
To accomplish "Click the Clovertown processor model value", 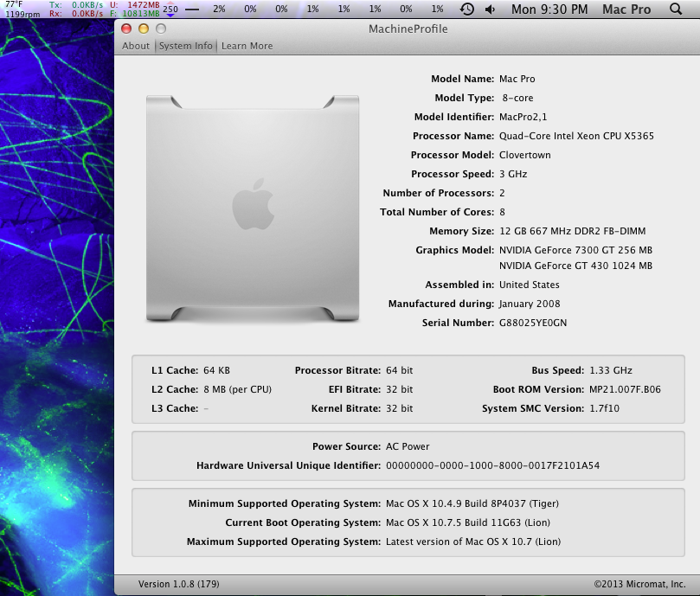I will (x=525, y=155).
